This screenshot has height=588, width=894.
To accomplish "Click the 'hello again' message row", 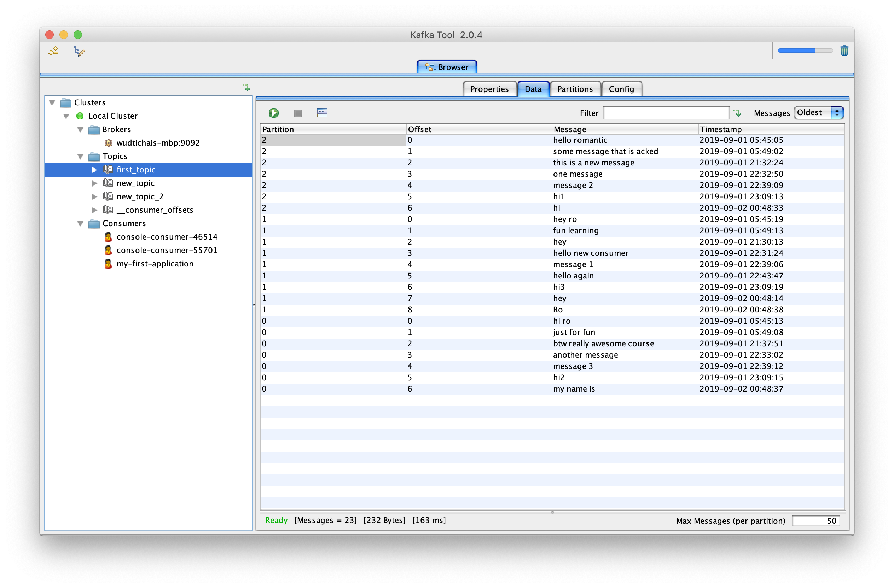I will 552,276.
